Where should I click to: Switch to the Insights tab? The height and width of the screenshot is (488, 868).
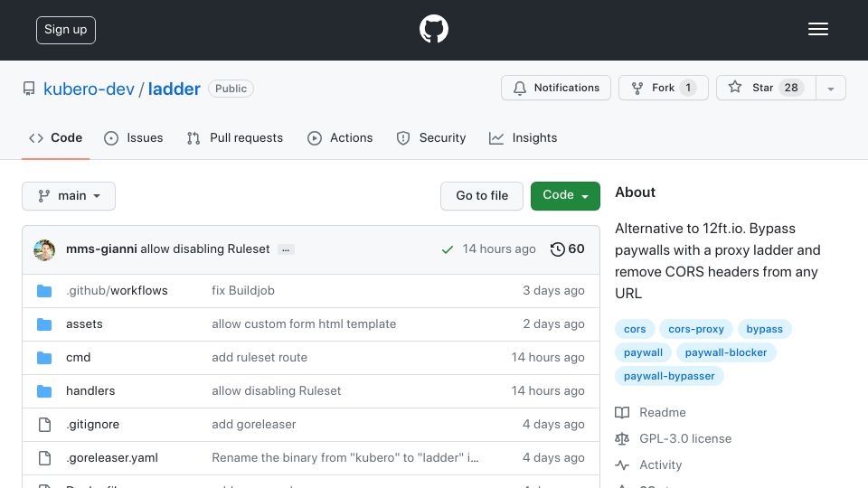(524, 137)
